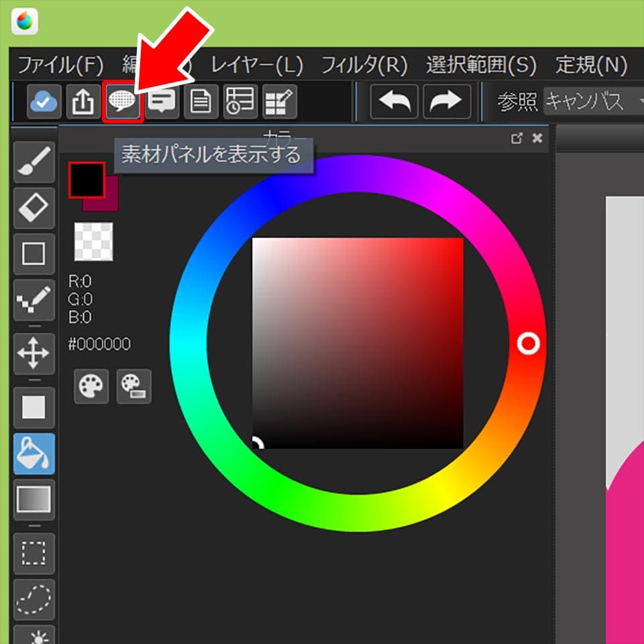Select the Gradient tool

(x=34, y=499)
